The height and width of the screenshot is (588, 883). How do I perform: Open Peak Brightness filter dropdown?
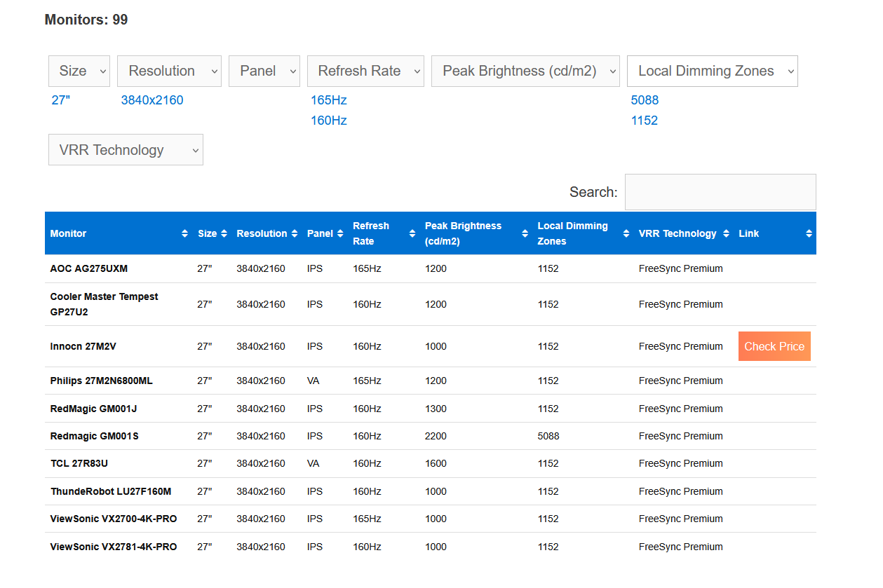(x=525, y=71)
